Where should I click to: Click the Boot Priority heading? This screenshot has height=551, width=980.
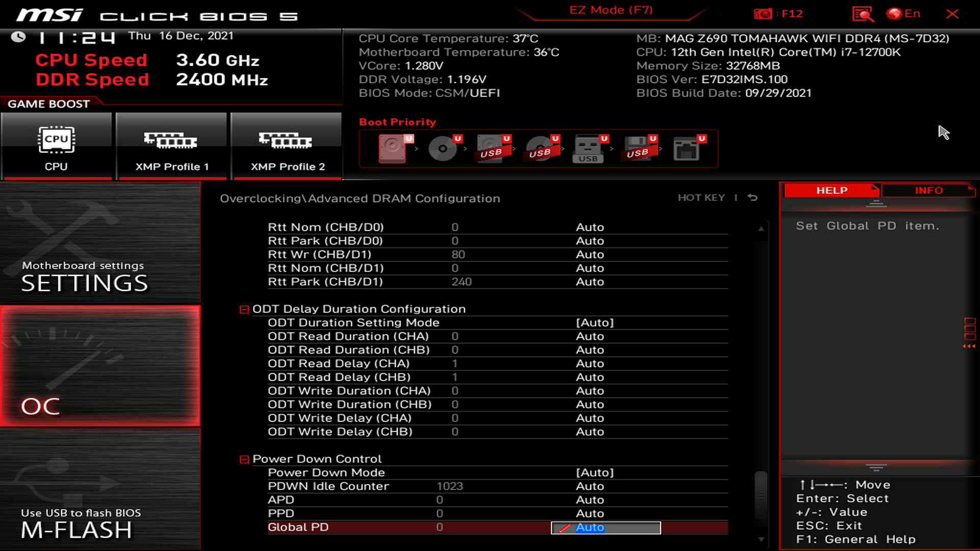pyautogui.click(x=398, y=122)
